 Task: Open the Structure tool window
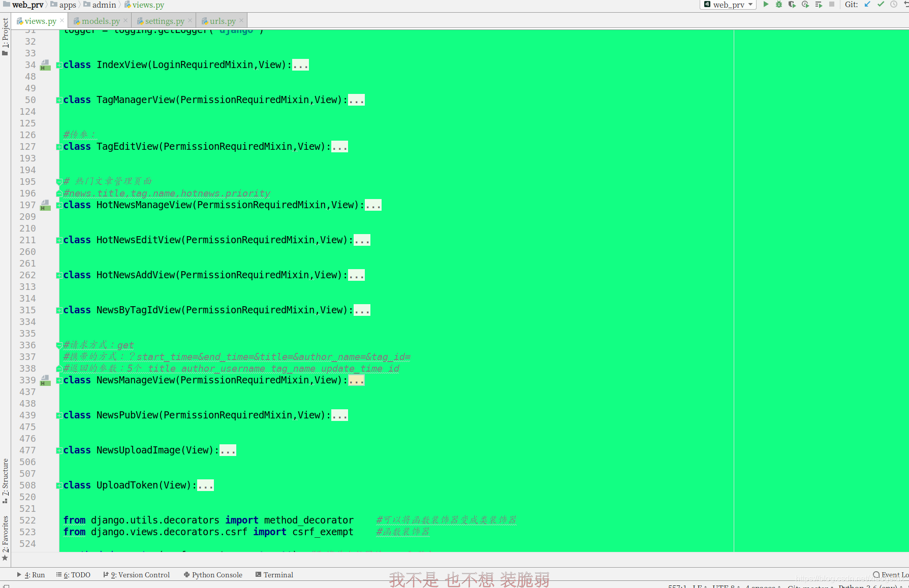[5, 481]
